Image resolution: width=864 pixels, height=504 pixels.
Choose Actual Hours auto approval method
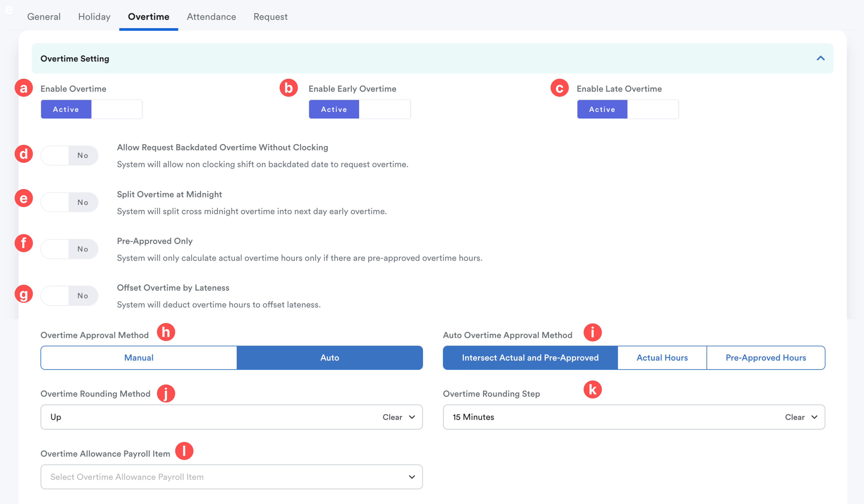(662, 358)
